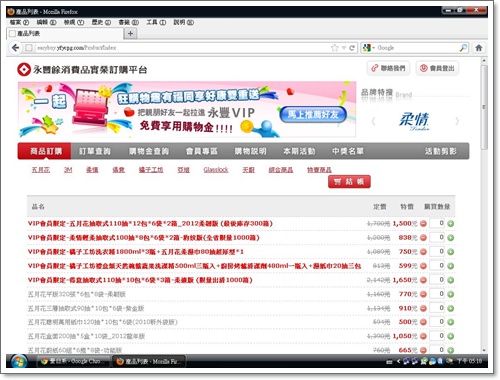This screenshot has width=500, height=380.
Task: Filter products by the 五月花 link
Action: click(x=41, y=170)
